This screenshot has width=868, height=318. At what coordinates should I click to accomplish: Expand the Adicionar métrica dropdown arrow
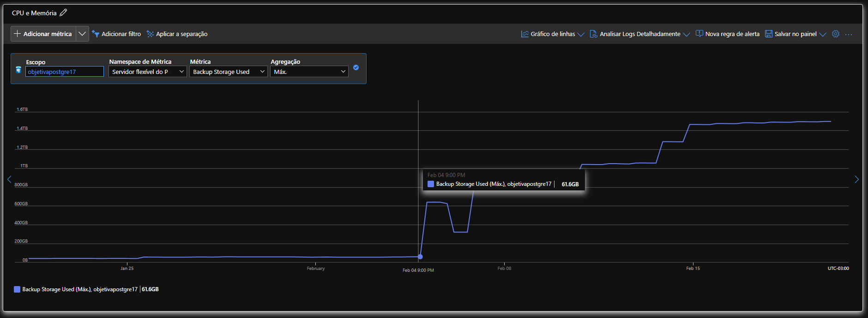point(82,34)
